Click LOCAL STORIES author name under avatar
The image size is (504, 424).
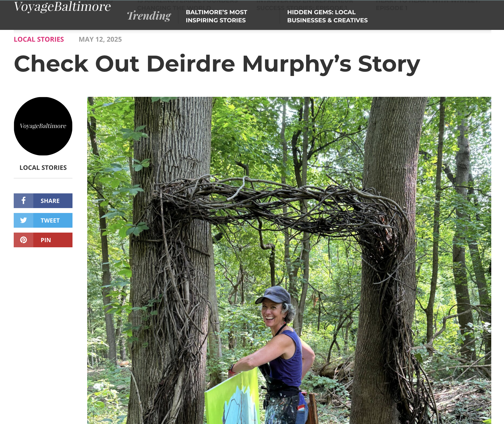click(x=43, y=168)
